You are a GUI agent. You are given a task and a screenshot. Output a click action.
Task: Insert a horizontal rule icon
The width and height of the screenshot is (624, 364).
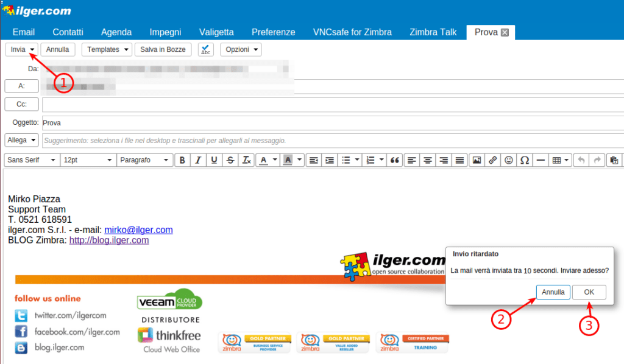pos(540,159)
